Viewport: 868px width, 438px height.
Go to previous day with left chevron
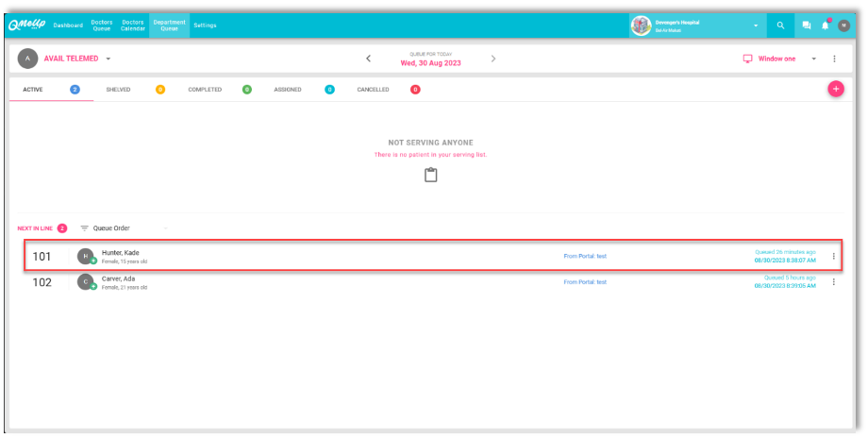[x=368, y=59]
